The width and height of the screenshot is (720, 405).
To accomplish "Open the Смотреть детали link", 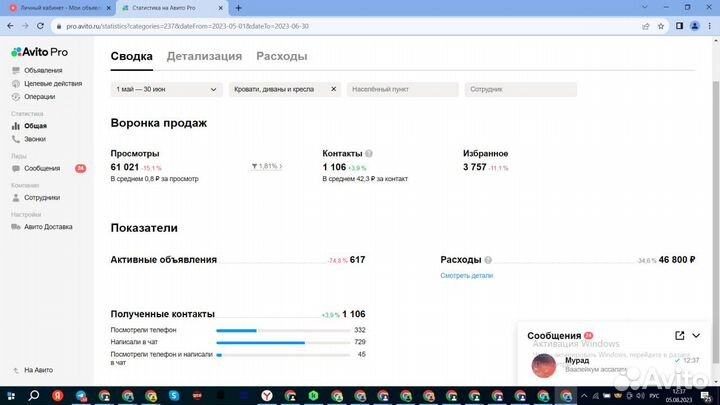I will [467, 276].
